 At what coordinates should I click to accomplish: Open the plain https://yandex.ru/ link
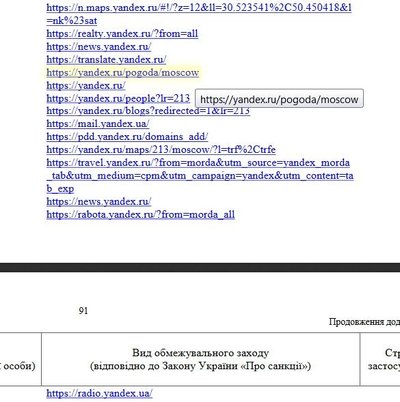(86, 86)
